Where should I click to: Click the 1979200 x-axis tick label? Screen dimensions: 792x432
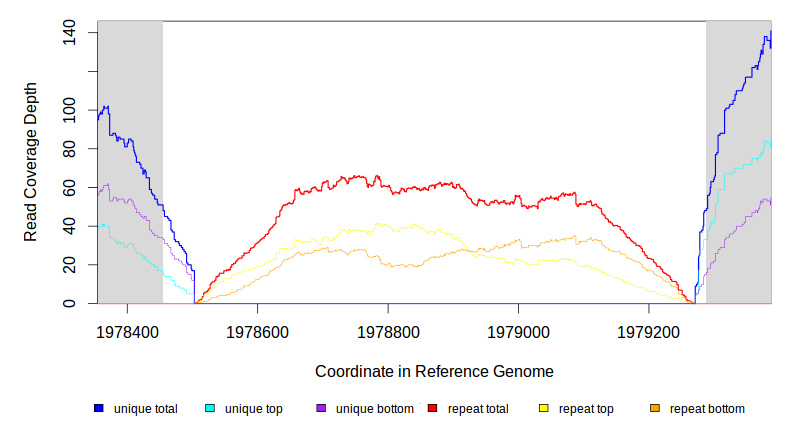648,330
